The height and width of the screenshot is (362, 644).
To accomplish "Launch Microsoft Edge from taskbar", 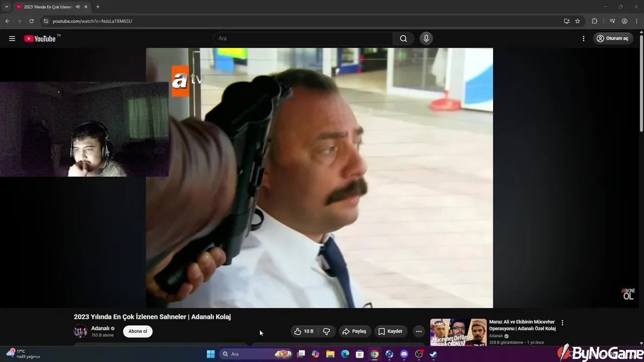I will click(345, 354).
